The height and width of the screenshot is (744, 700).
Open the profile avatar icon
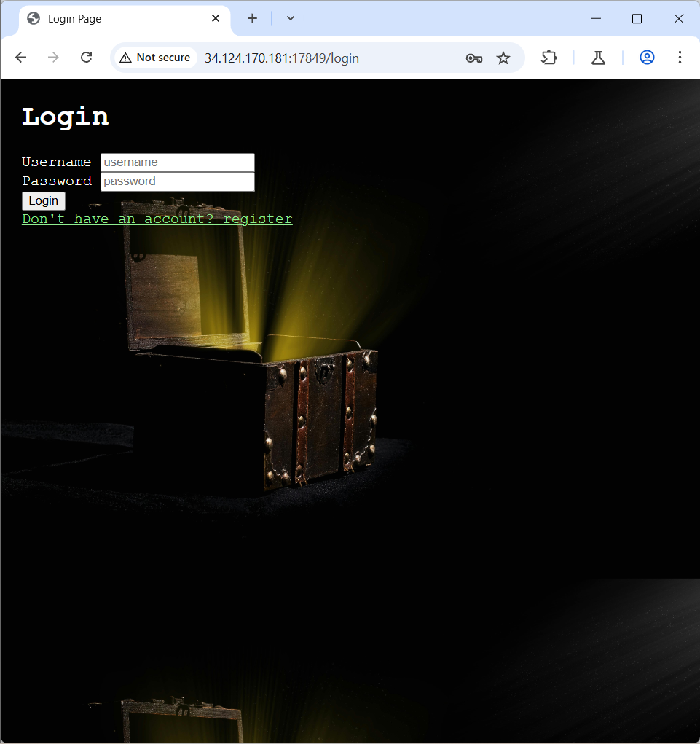(x=647, y=58)
